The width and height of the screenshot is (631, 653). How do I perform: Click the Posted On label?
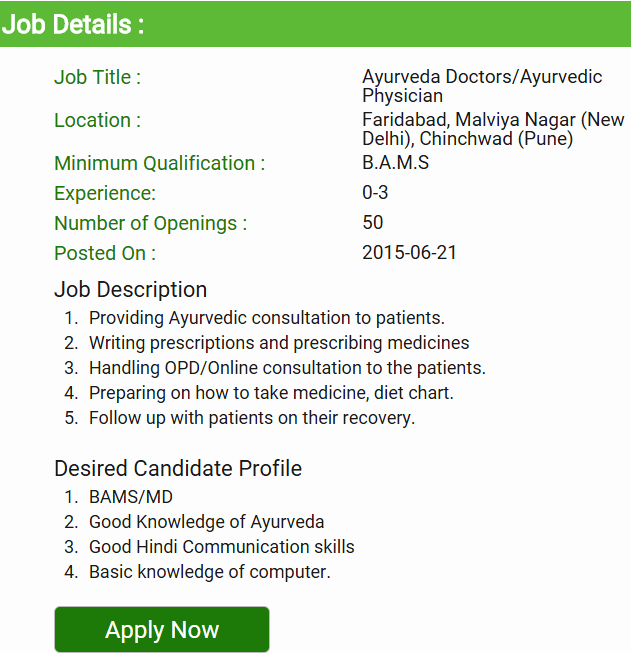click(x=105, y=253)
